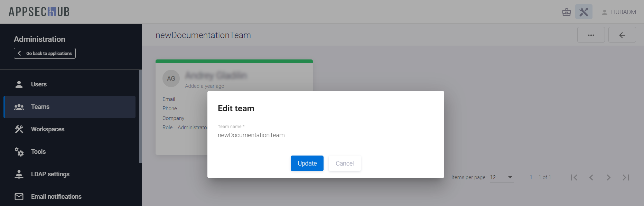Click the HUBADM user profile icon
This screenshot has height=206, width=644.
pos(605,12)
